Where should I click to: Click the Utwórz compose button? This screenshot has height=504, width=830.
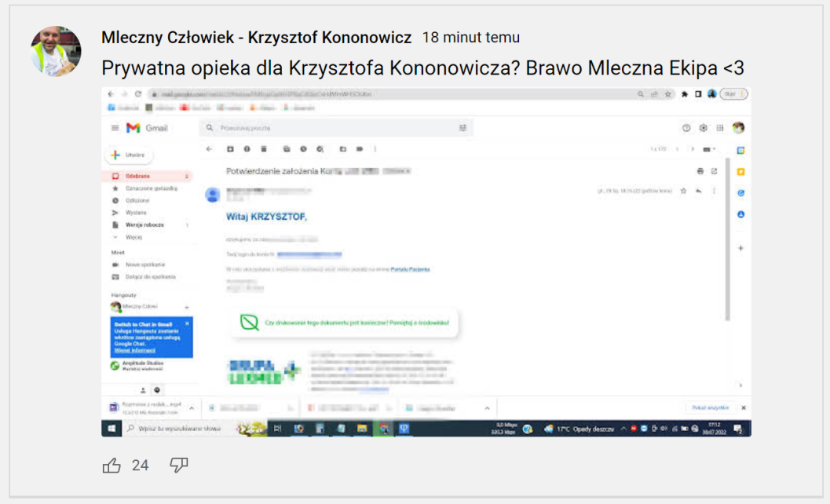click(128, 155)
